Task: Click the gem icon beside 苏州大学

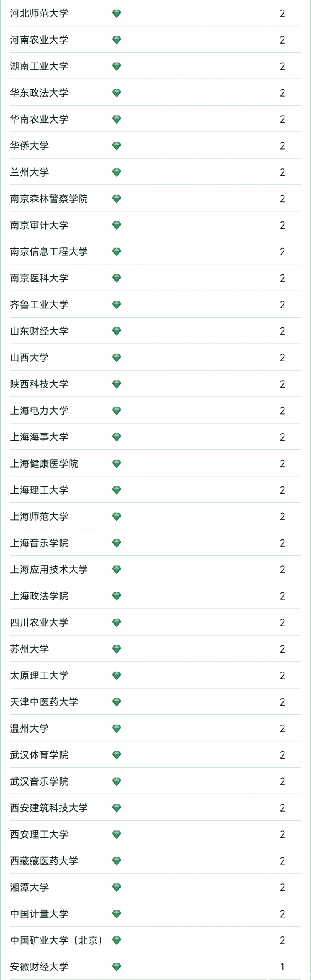Action: pos(117,649)
